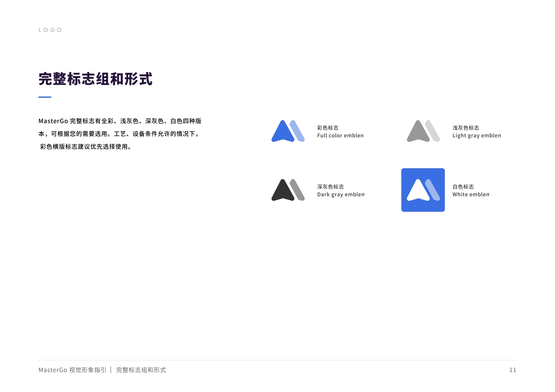Click the full color blue emblem logo
555x392 pixels.
coord(288,131)
